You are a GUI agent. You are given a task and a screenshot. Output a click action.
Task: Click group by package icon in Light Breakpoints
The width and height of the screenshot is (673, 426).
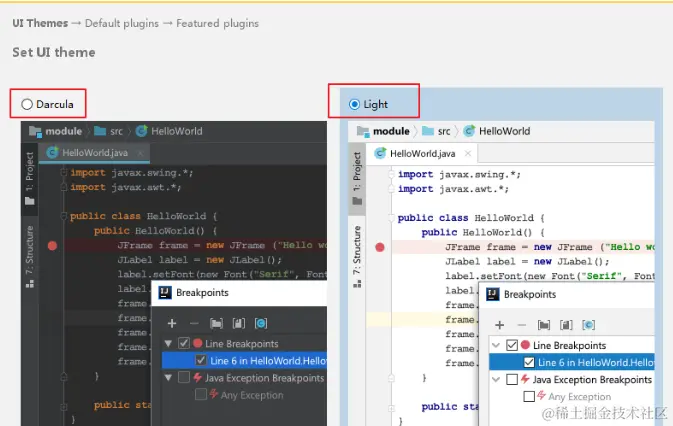[544, 325]
